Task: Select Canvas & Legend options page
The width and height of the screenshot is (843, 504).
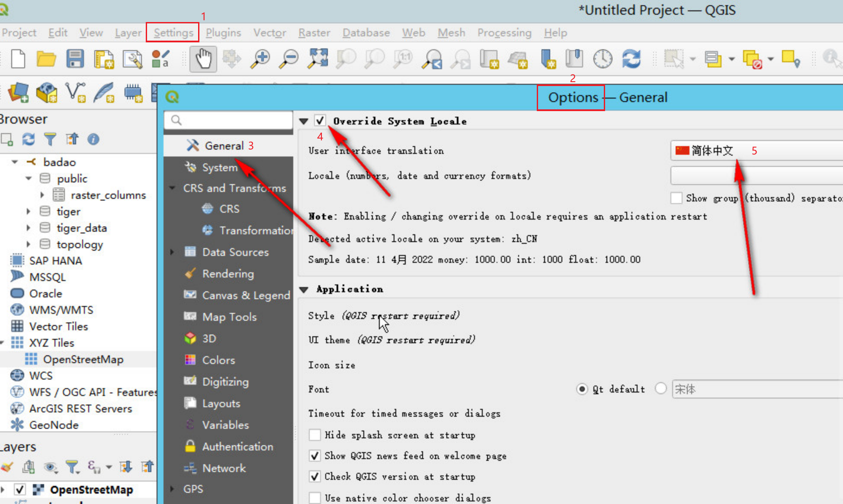Action: (228, 295)
